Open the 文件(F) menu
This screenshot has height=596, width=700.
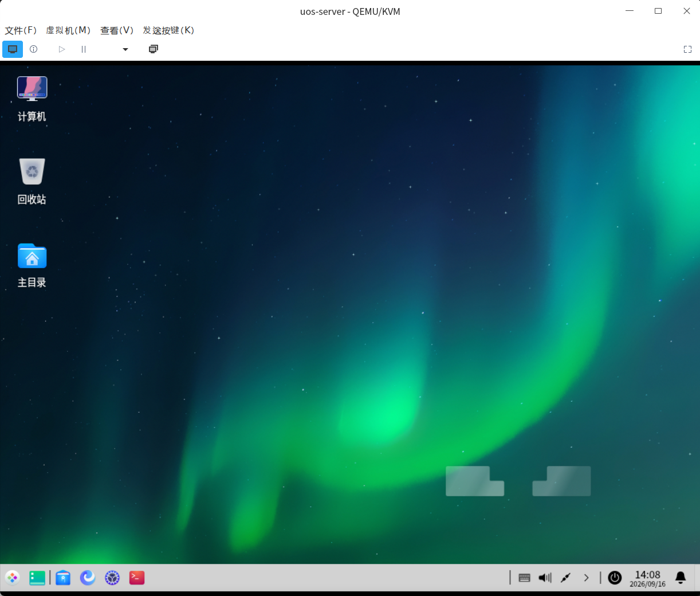pyautogui.click(x=21, y=30)
